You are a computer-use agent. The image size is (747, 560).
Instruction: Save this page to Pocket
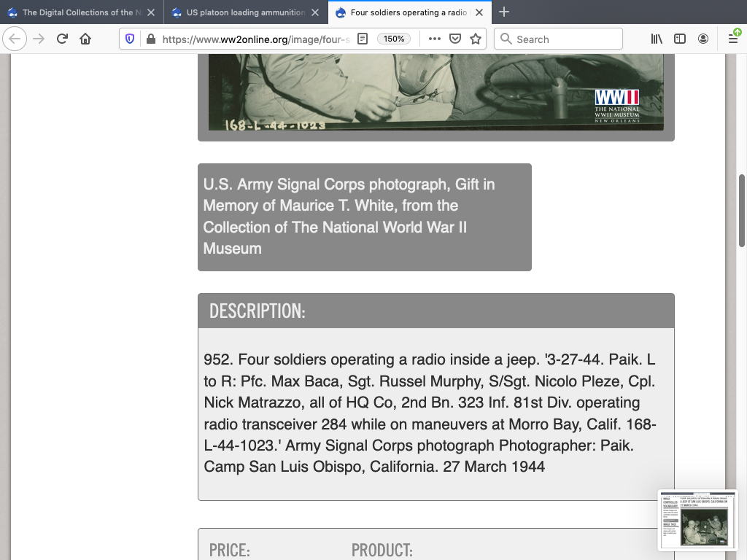pos(455,39)
